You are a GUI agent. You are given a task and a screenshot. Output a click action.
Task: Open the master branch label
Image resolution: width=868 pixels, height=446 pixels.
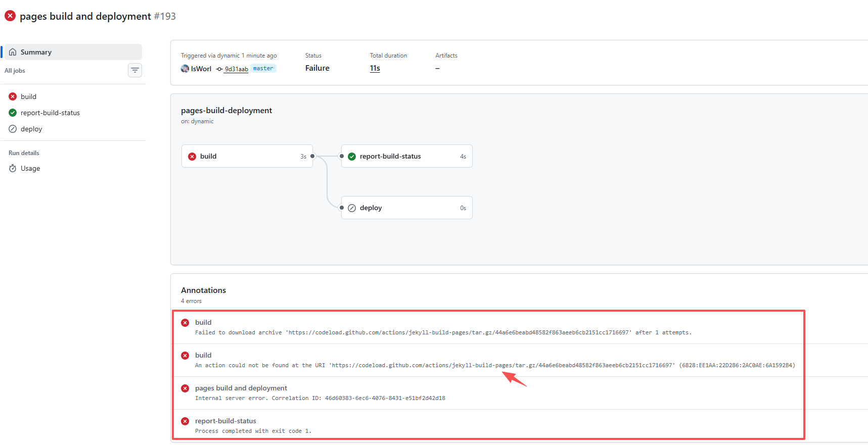(263, 68)
